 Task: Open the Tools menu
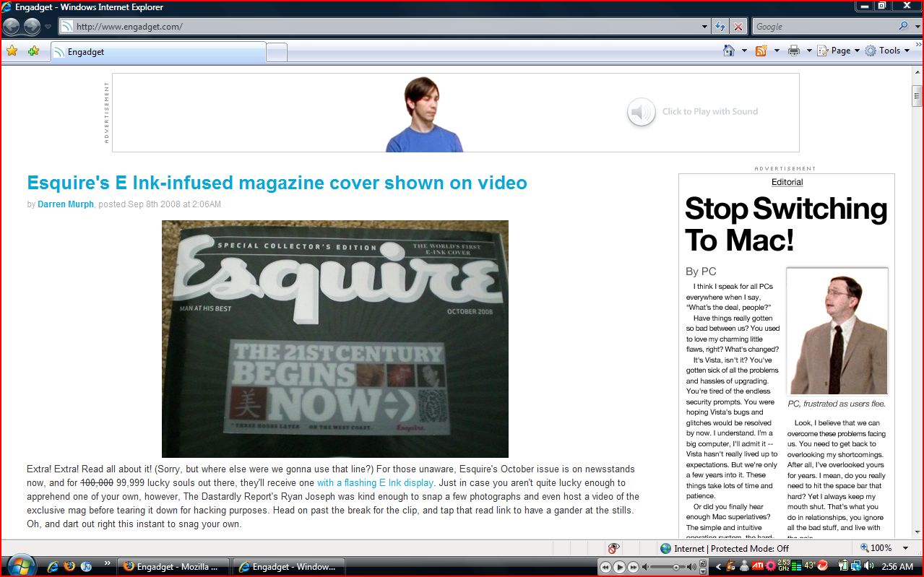tap(888, 51)
